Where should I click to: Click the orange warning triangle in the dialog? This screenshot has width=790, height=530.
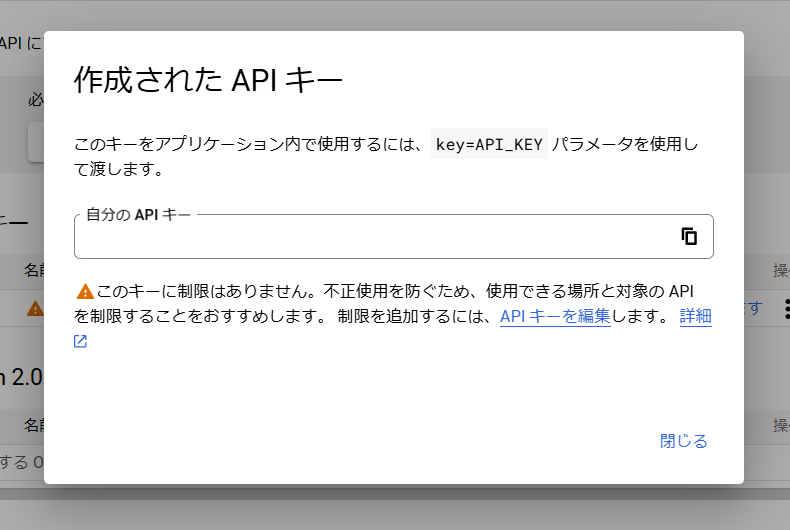(85, 292)
